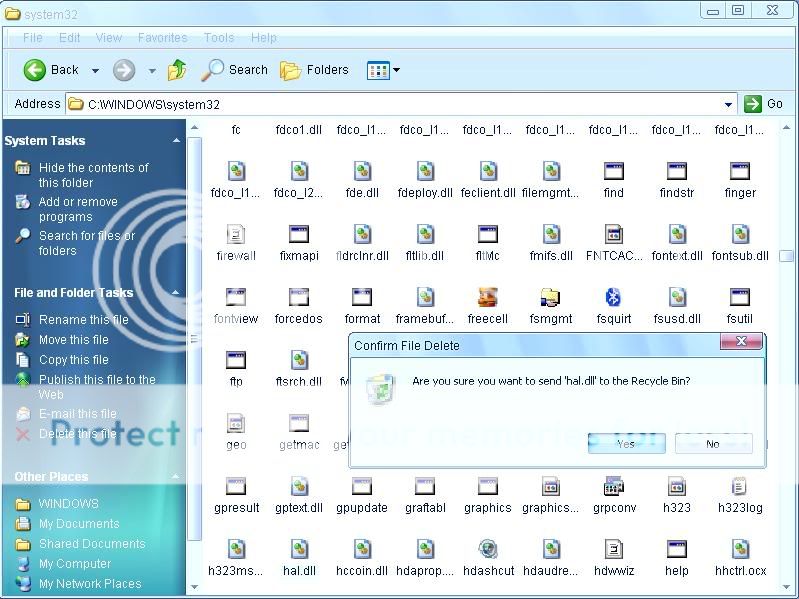Open the Tools menu
The height and width of the screenshot is (599, 799).
tap(219, 38)
